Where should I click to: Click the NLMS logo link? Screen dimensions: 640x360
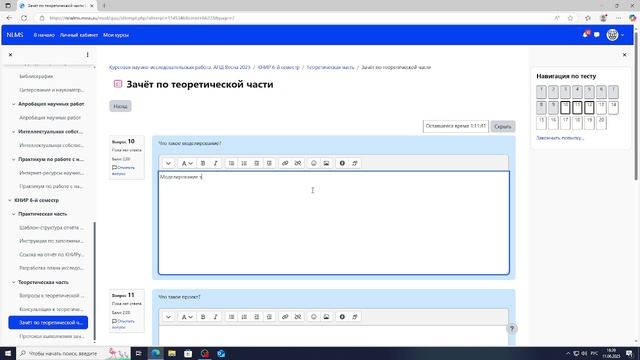click(15, 35)
